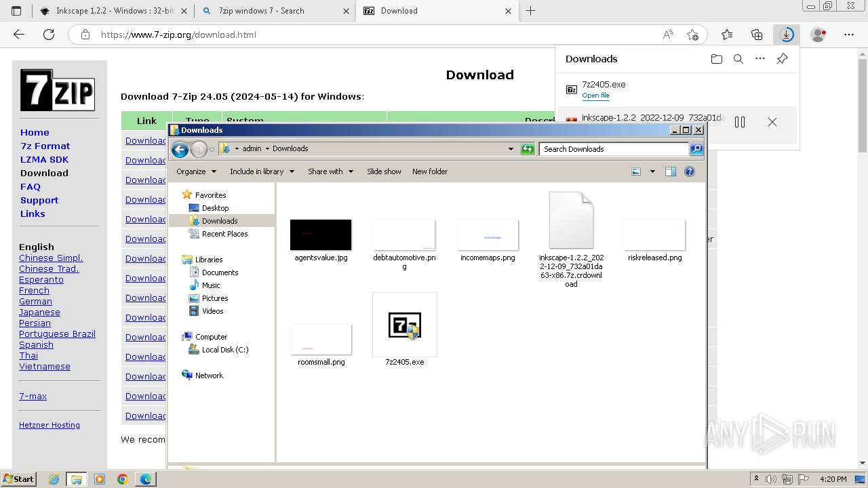Open Include in library dropdown

pos(262,171)
